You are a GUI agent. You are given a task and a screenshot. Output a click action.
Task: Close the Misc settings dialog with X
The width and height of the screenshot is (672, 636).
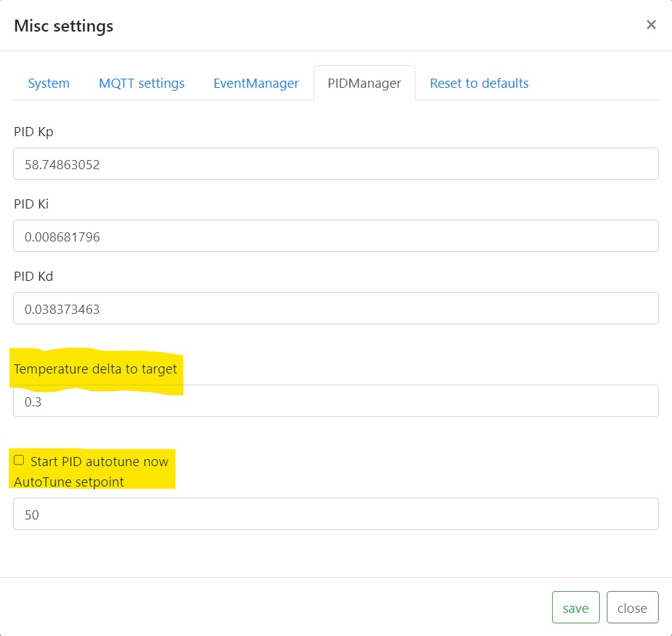(x=651, y=25)
